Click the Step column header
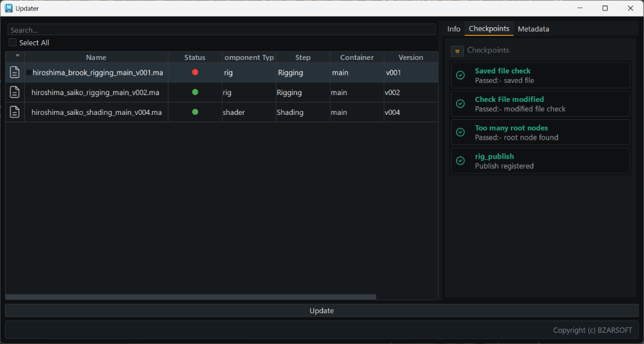Viewport: 644px width, 344px height. point(303,57)
